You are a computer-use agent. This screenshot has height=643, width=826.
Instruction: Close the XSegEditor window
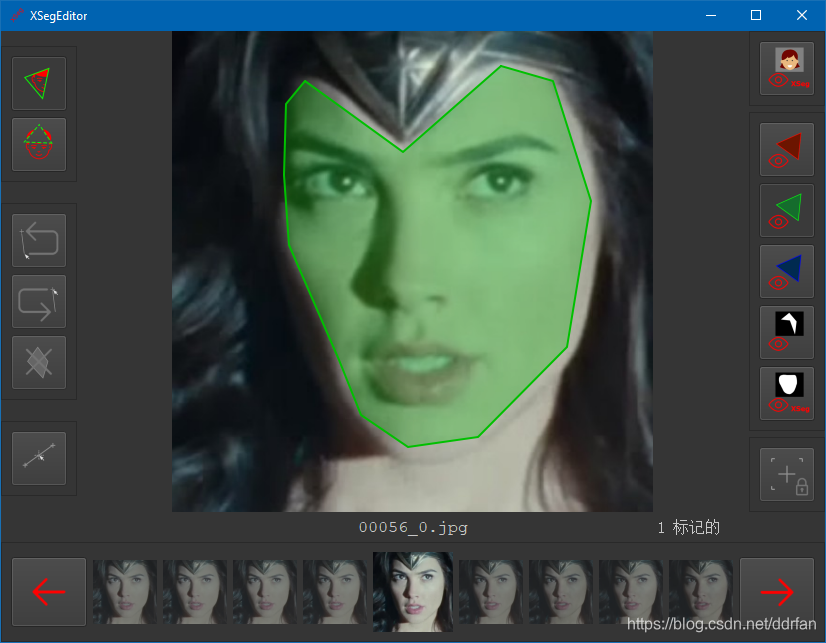click(x=802, y=15)
